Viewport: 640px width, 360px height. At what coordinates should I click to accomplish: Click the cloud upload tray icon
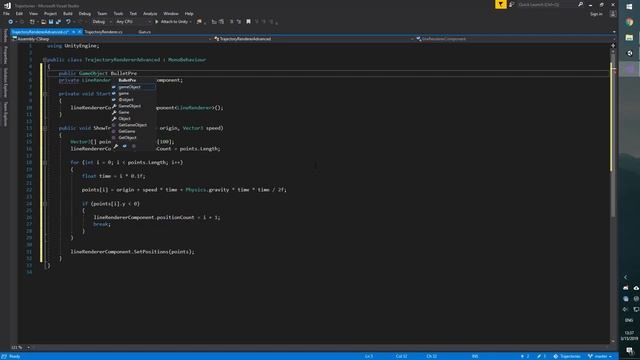point(636,288)
